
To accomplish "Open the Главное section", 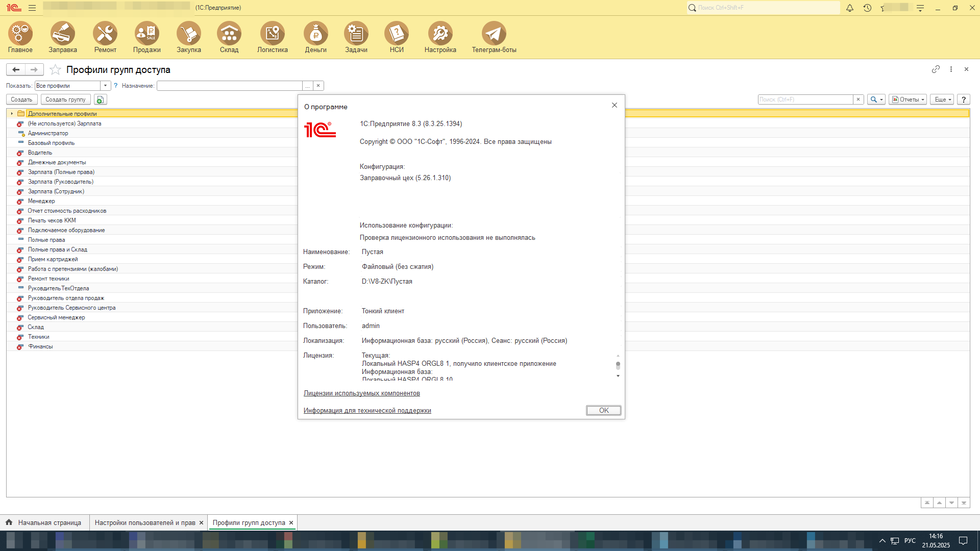I will (20, 38).
